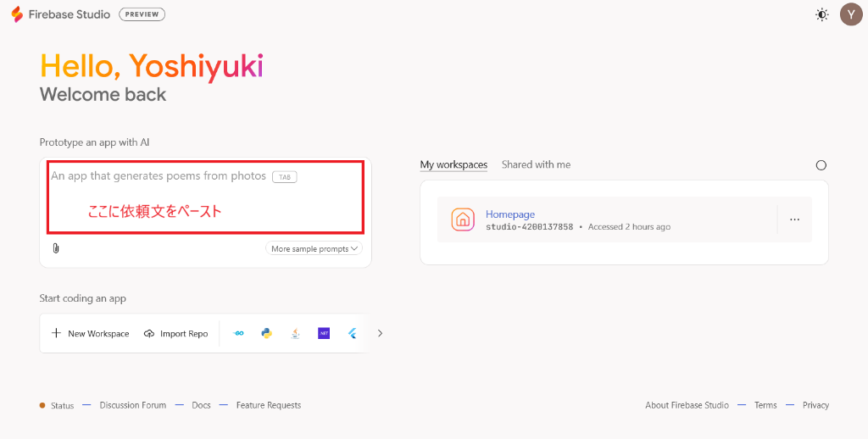Viewport: 868px width, 439px height.
Task: Open the Discussion Forum link
Action: pyautogui.click(x=133, y=405)
